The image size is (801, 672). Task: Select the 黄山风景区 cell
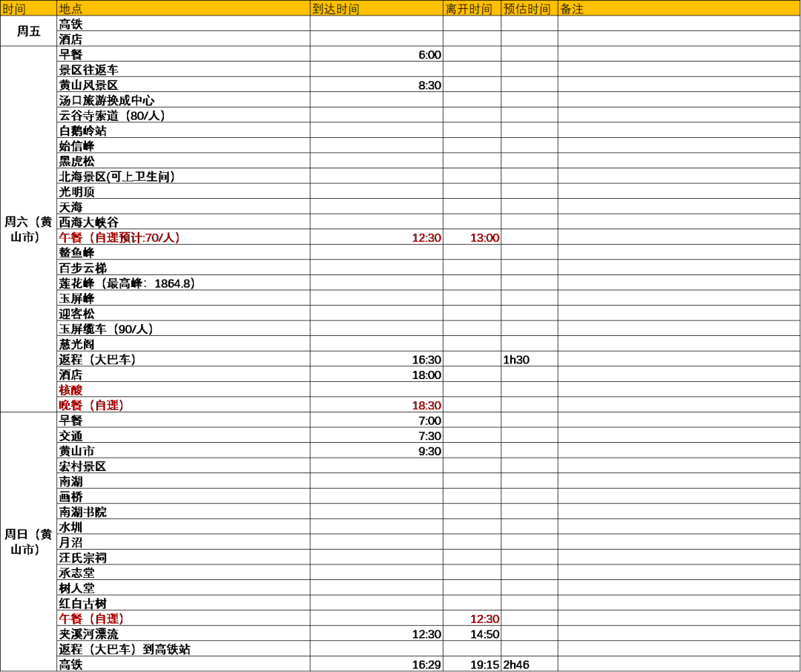(183, 85)
